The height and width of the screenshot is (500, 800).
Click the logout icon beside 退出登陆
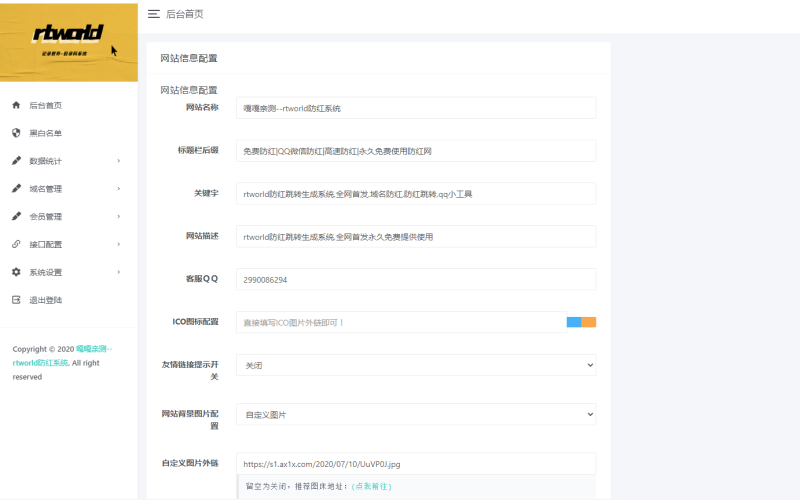(x=16, y=300)
